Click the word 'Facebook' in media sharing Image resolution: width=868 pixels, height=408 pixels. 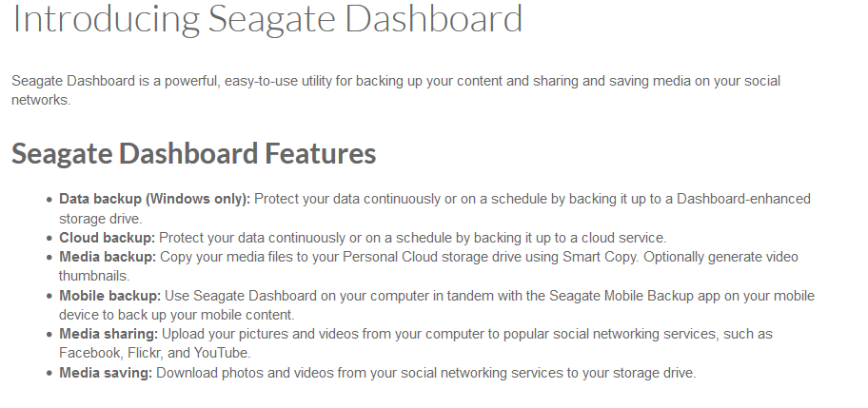pyautogui.click(x=89, y=353)
